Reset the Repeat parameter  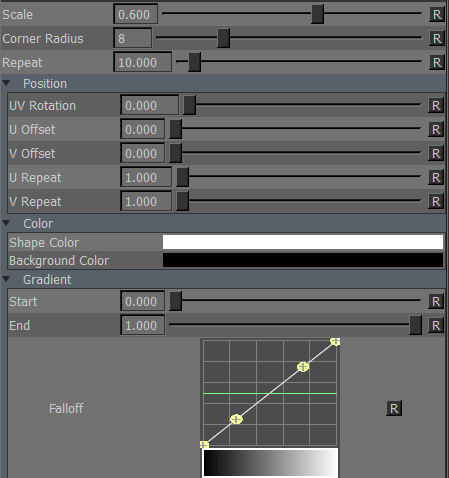click(437, 63)
